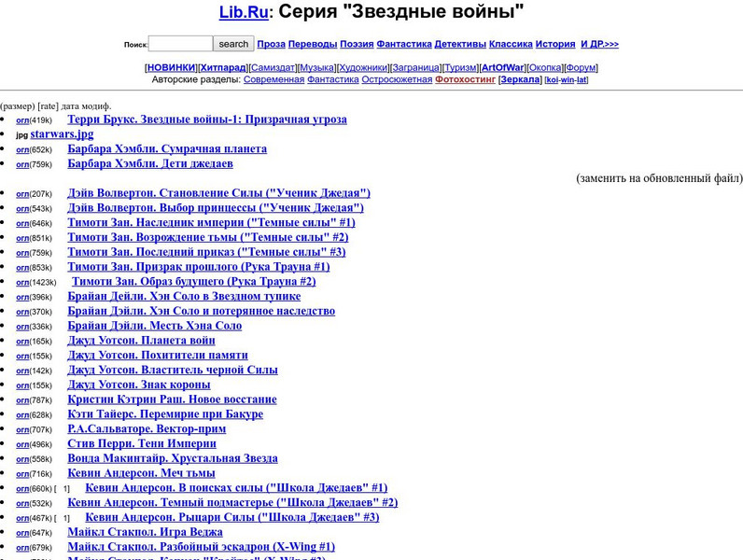Open Брайан Дэйли Месть Хэна Соло
Screen dimensions: 743x560
tap(154, 326)
